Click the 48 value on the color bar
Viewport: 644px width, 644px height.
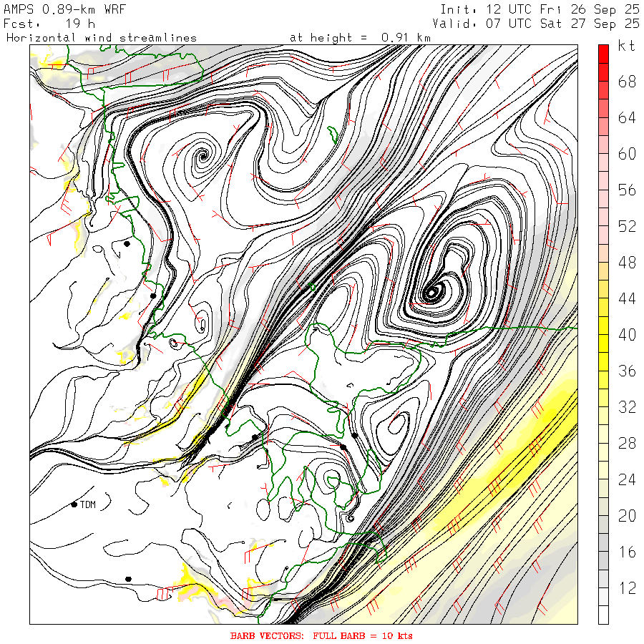(x=627, y=263)
